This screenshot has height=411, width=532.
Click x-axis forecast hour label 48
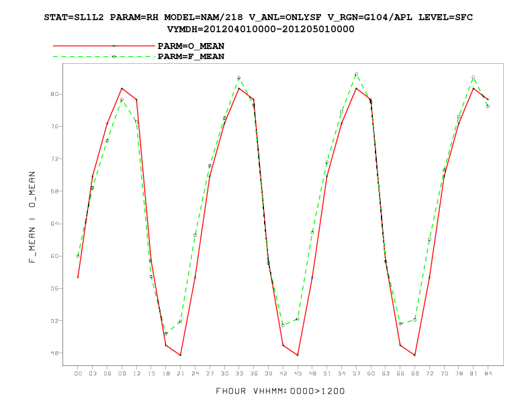[x=312, y=373]
